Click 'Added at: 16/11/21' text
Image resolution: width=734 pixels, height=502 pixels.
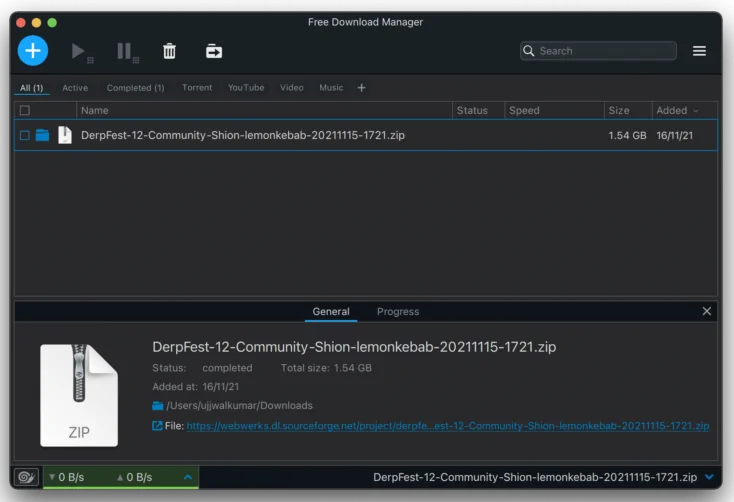click(196, 387)
